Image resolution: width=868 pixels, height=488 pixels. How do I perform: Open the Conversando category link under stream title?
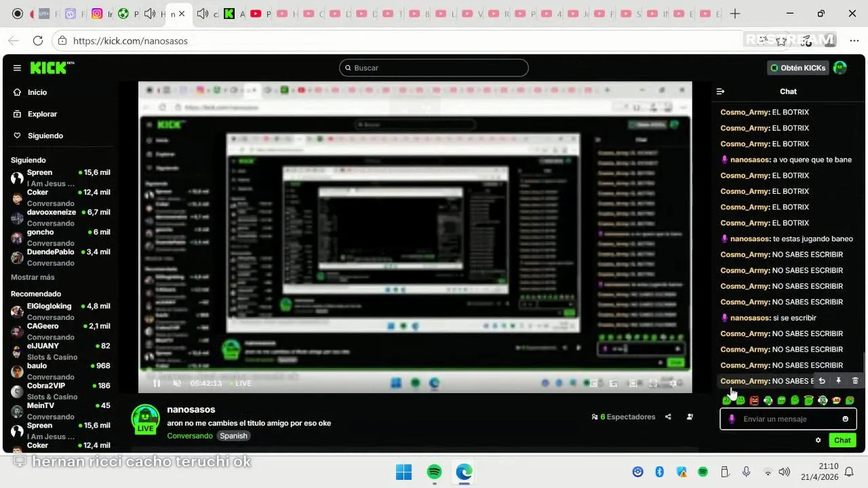point(190,436)
